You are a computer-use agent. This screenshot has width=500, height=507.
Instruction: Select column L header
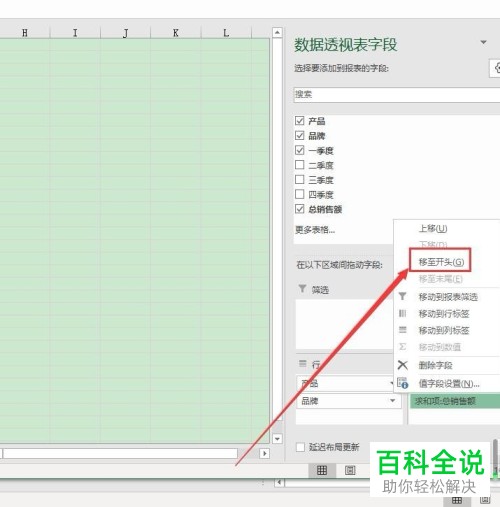(x=226, y=33)
